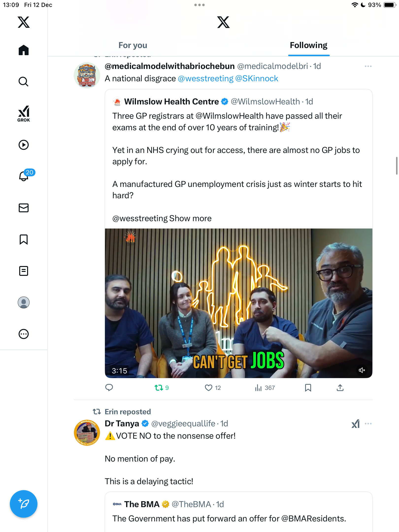Open more options on Dr Tanya post
This screenshot has width=399, height=532.
[x=368, y=424]
